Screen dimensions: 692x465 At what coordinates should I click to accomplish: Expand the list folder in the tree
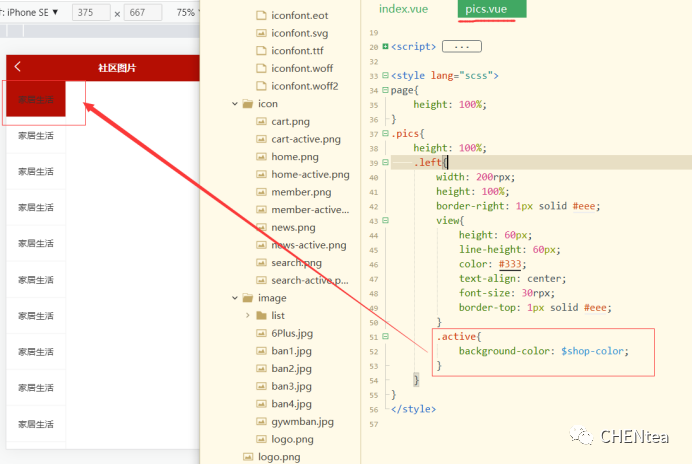click(x=248, y=316)
